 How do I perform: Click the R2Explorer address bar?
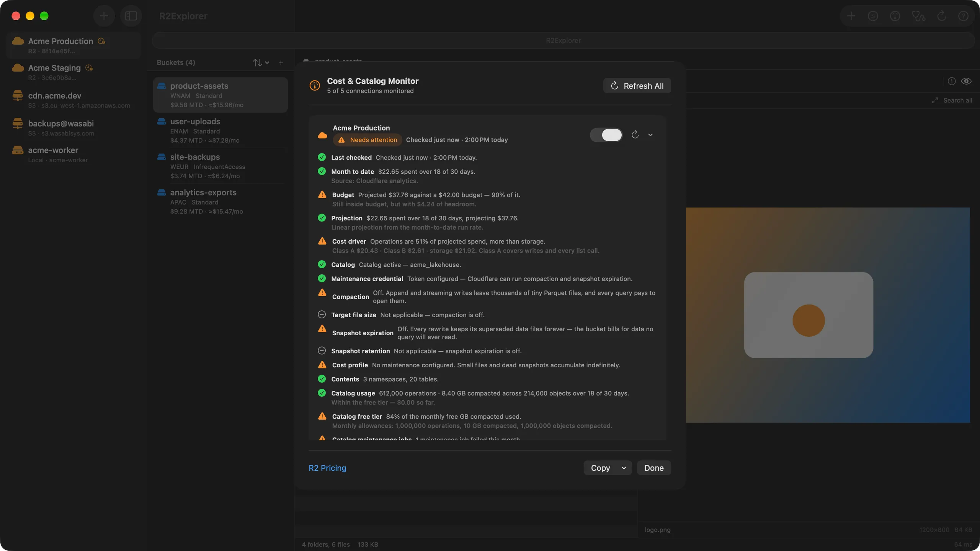563,41
